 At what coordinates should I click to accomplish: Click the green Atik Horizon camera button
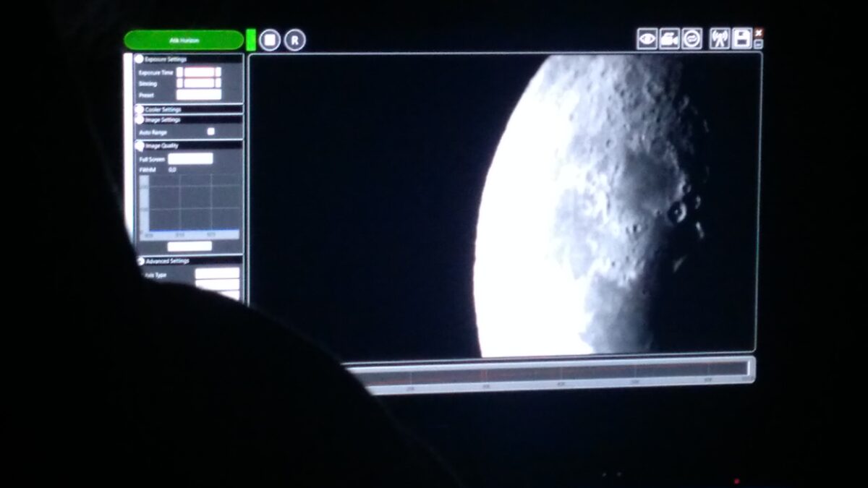184,40
